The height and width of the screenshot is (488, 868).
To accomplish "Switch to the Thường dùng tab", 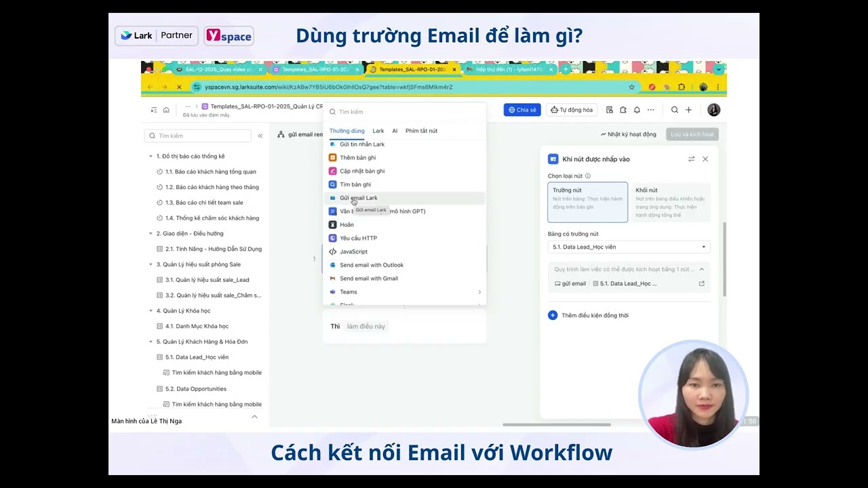I will (347, 131).
